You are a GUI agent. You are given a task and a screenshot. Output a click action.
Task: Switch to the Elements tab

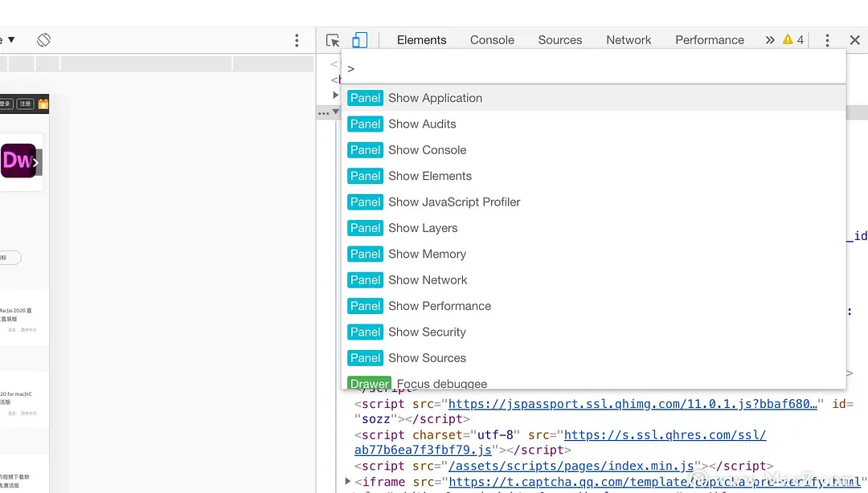point(421,40)
